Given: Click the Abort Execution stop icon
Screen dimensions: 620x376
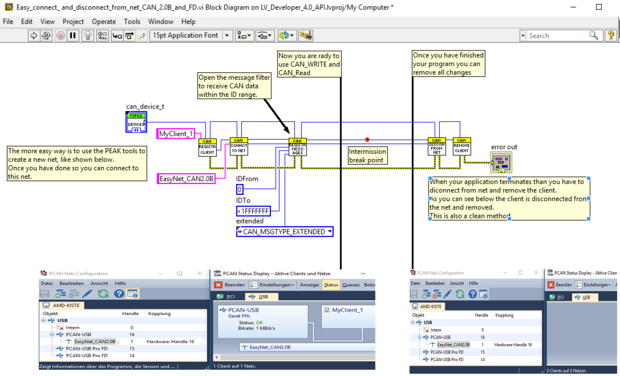Looking at the screenshot, I should (60, 36).
